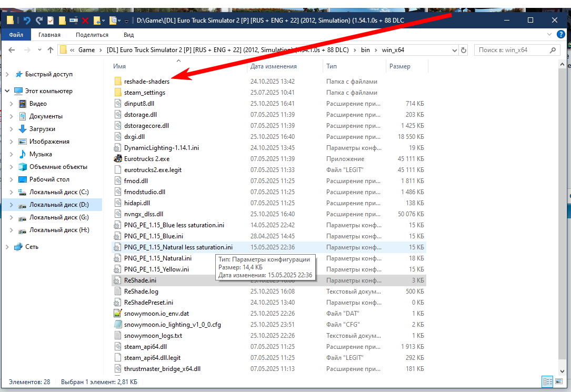The height and width of the screenshot is (392, 571).
Task: Click the Redo icon in the title bar
Action: coord(39,21)
